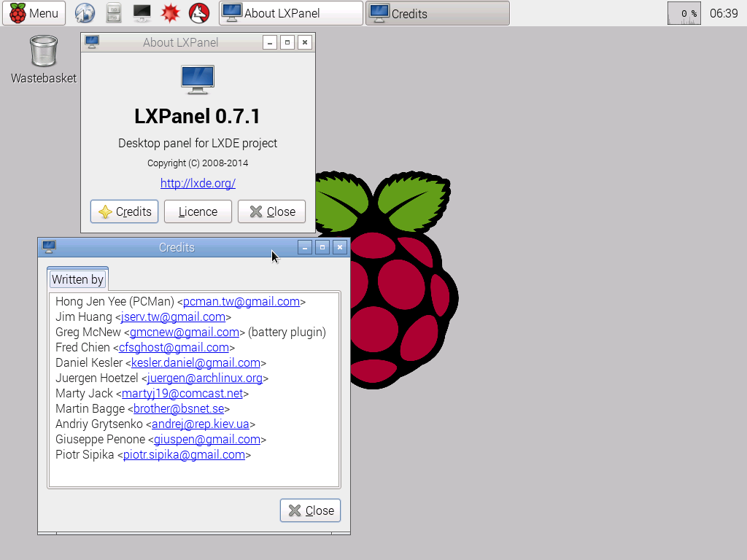
Task: Click Copyright (C) 2008-2014 text
Action: tap(198, 163)
